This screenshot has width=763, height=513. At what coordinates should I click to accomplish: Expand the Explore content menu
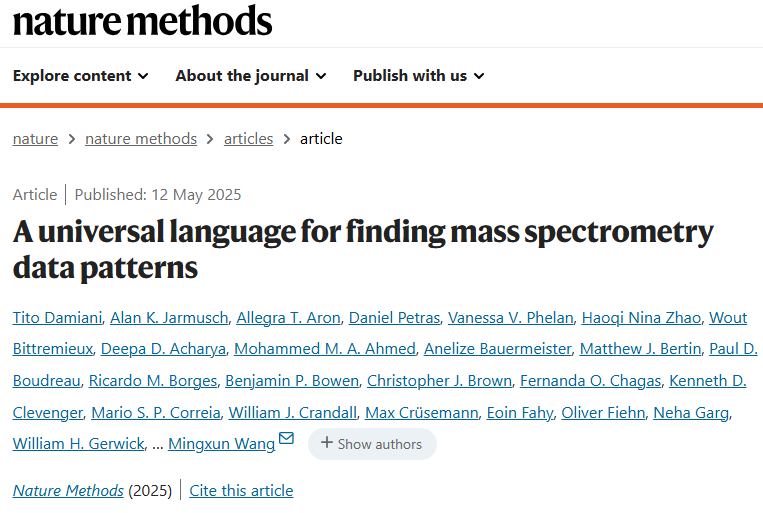click(x=81, y=76)
